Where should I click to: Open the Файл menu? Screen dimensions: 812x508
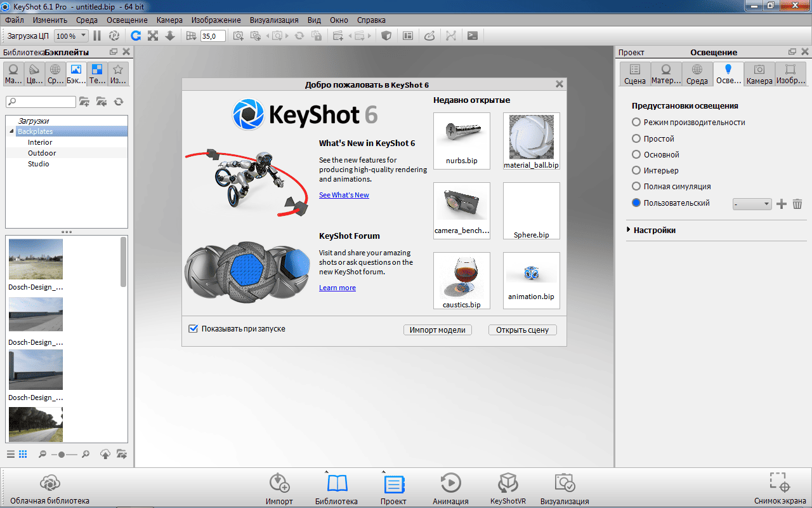[x=14, y=20]
